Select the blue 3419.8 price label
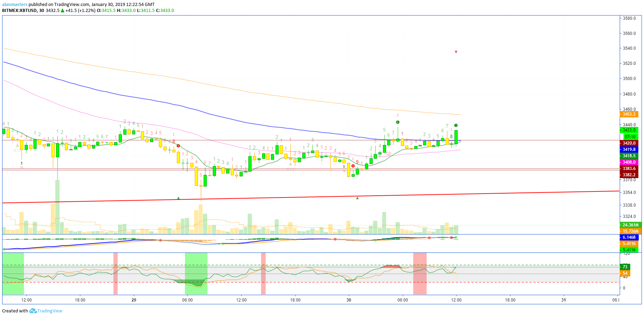Screen dimensions: 644x317 629,150
